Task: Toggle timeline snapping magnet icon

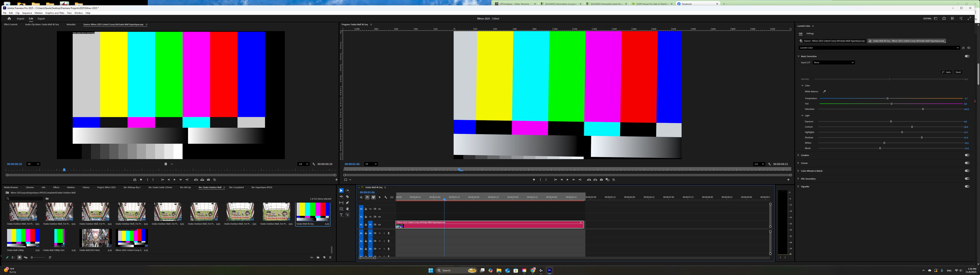Action: tap(367, 197)
